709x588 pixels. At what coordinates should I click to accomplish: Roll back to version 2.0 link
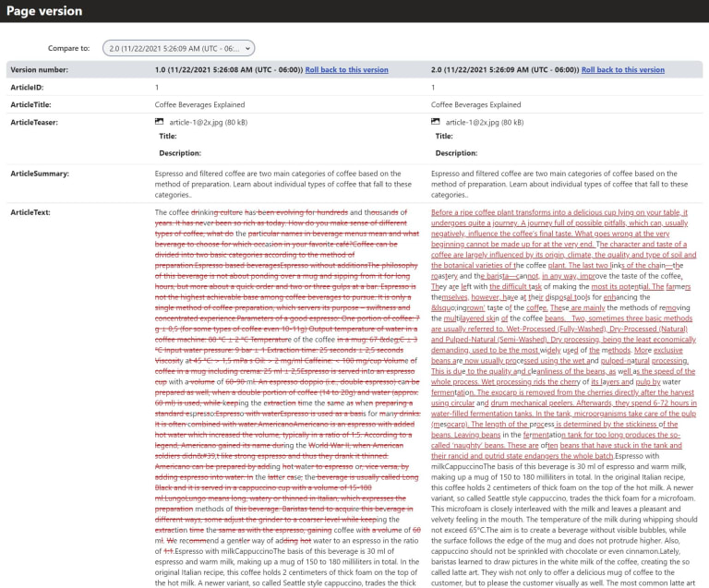[623, 69]
